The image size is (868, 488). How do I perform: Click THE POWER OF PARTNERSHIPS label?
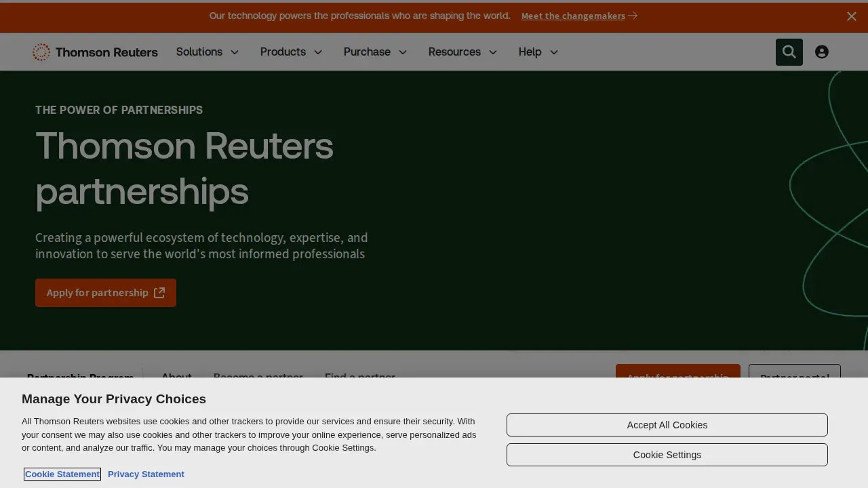coord(119,110)
